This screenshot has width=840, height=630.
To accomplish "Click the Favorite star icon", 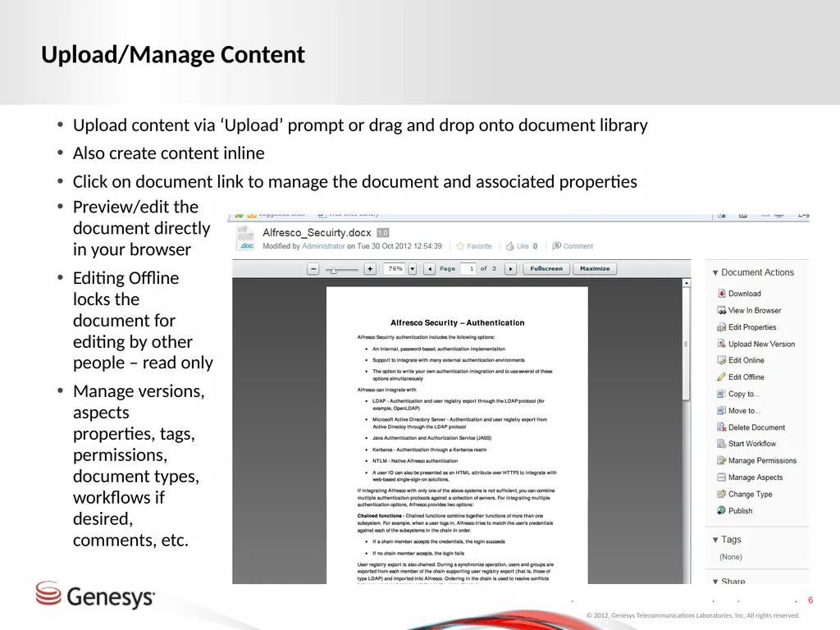I will click(460, 246).
